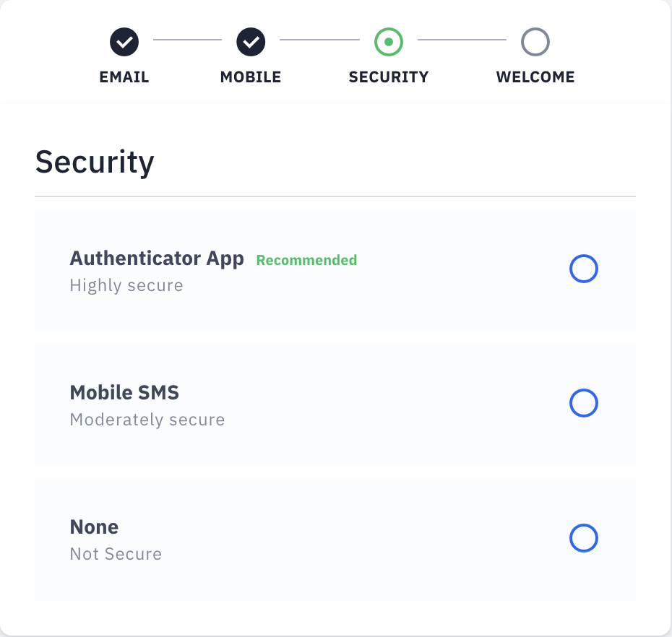Click the Welcome step circle icon
Image resolution: width=672 pixels, height=637 pixels.
tap(535, 42)
